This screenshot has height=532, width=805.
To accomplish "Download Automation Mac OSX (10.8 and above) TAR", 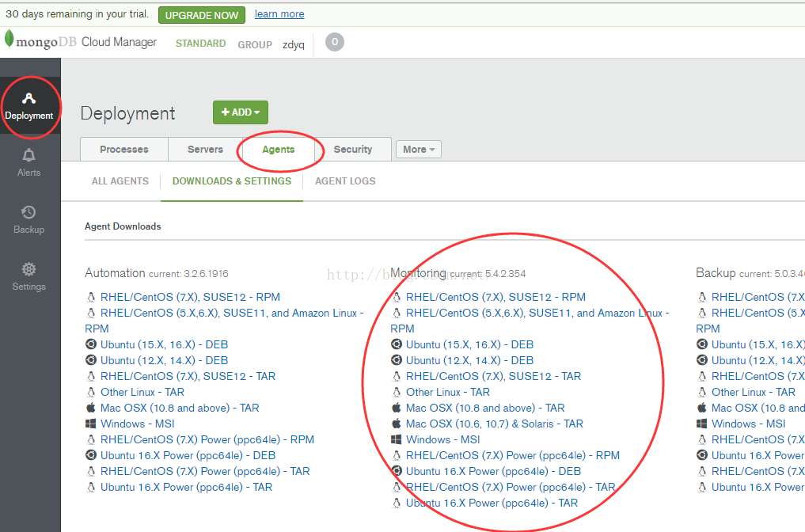I will pos(180,408).
